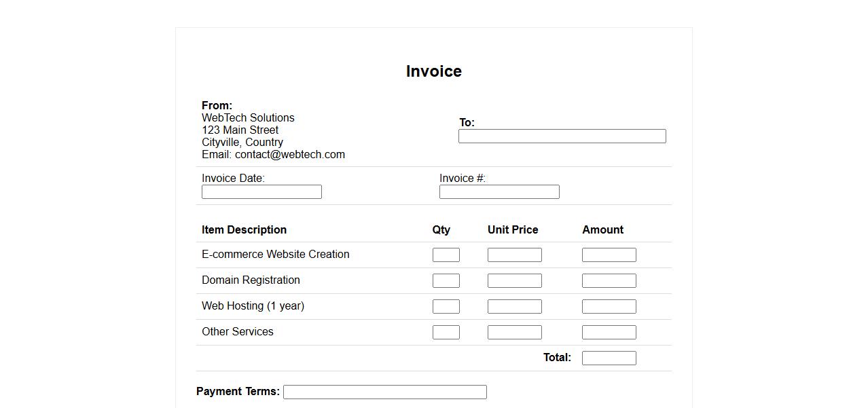The image size is (868, 408).
Task: Select Amount field for E-commerce Website Creation
Action: pos(609,255)
